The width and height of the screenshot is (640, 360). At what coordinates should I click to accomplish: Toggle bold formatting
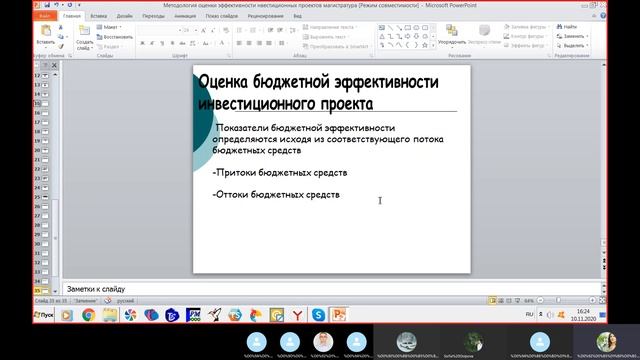click(142, 43)
